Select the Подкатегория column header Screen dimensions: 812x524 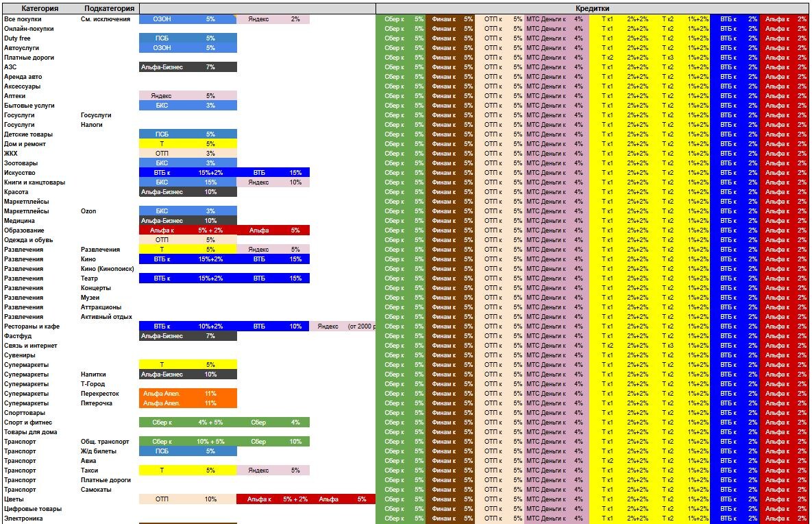click(x=109, y=8)
